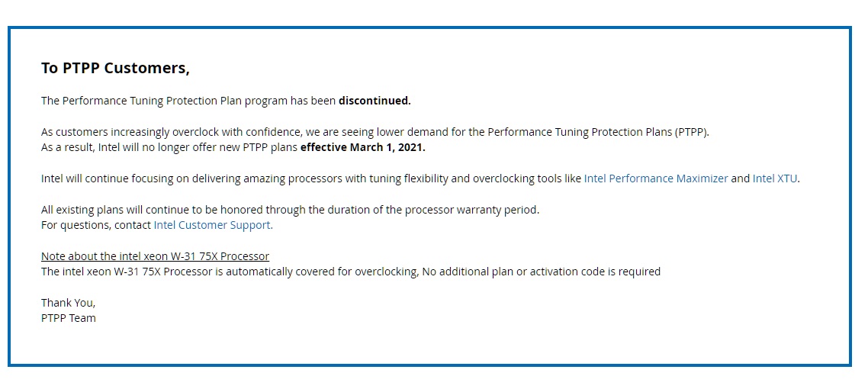Click the 'automatically covered for overclocking' sentence
Viewport: 868px width, 389px height.
click(x=350, y=272)
